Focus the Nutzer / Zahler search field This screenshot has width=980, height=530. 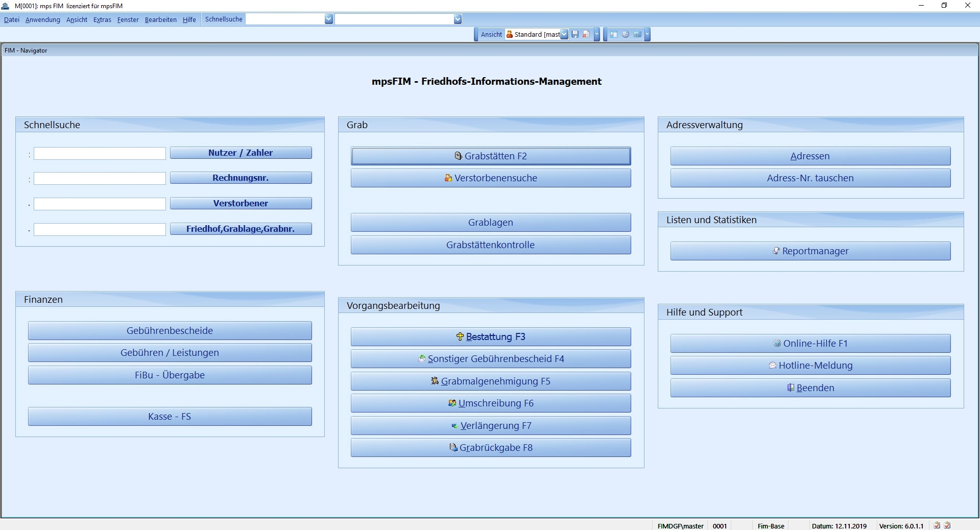[100, 153]
